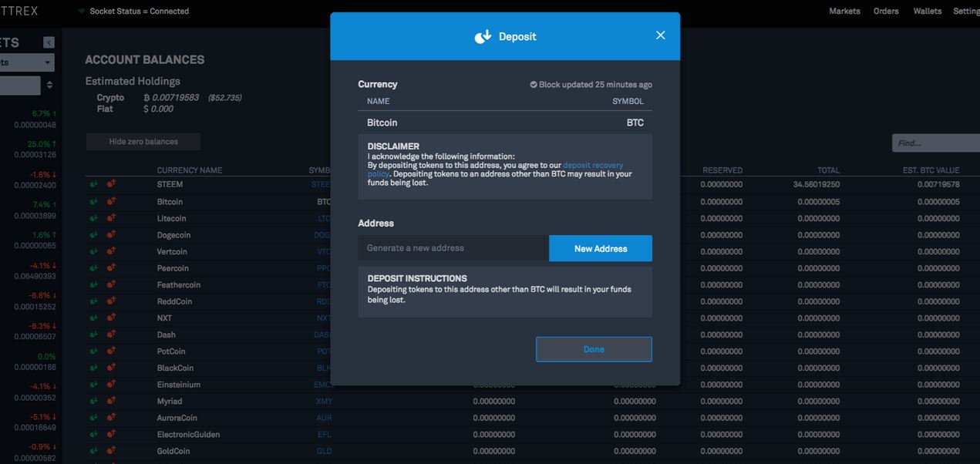Click PotCoin's green deposit icon
Image resolution: width=980 pixels, height=464 pixels.
pyautogui.click(x=93, y=351)
